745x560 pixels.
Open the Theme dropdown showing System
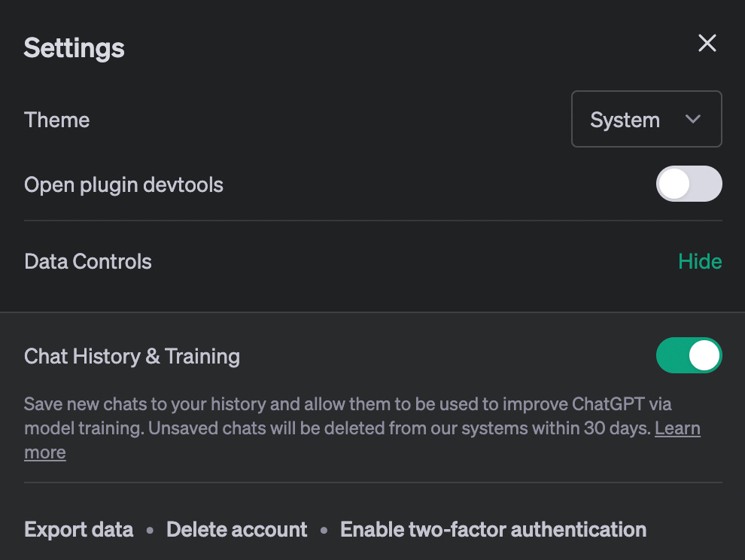coord(646,120)
